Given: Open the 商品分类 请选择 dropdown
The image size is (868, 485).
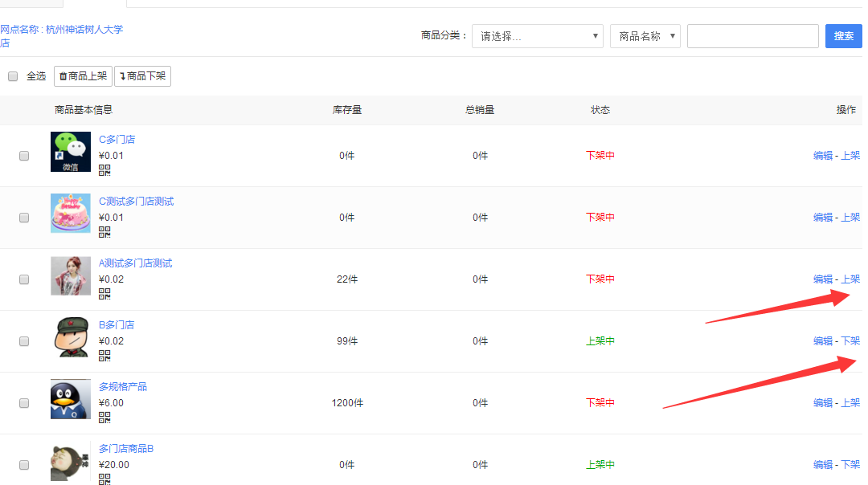Looking at the screenshot, I should click(537, 36).
